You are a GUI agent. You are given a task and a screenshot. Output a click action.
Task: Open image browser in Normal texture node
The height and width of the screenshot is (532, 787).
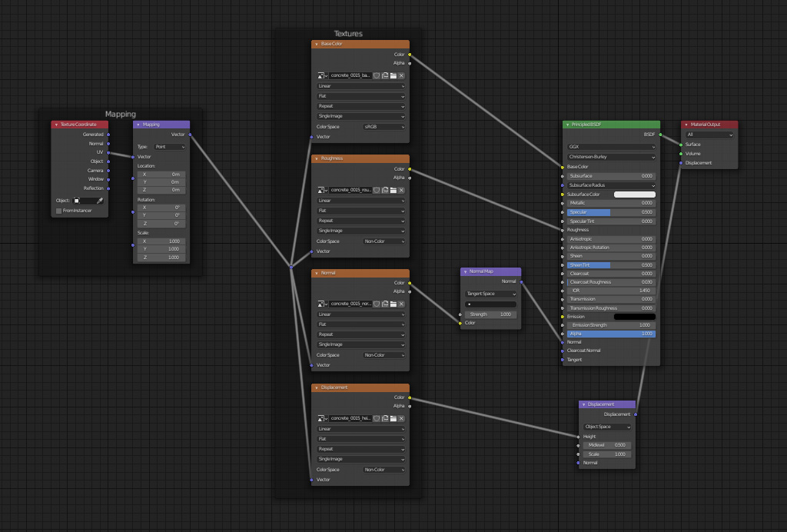pos(322,304)
